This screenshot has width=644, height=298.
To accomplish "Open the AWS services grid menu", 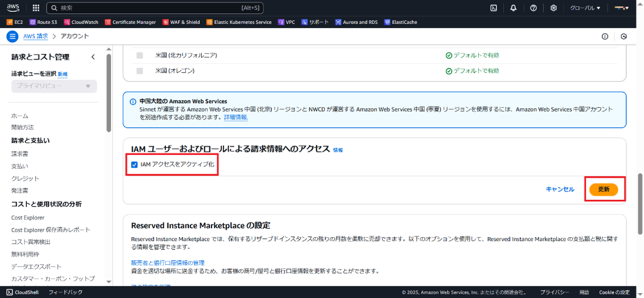I will [x=35, y=8].
